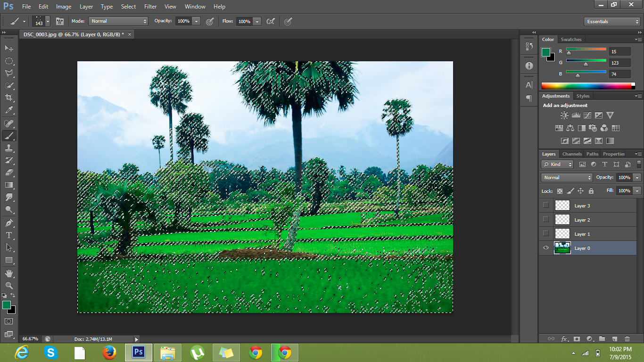The width and height of the screenshot is (644, 362).
Task: Select the Layer 0 thumbnail
Action: click(562, 247)
